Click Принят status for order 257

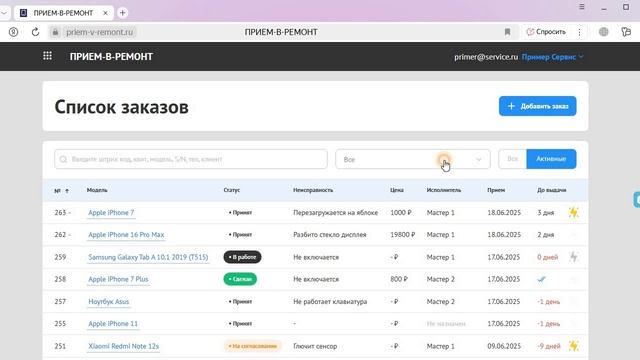pyautogui.click(x=240, y=302)
